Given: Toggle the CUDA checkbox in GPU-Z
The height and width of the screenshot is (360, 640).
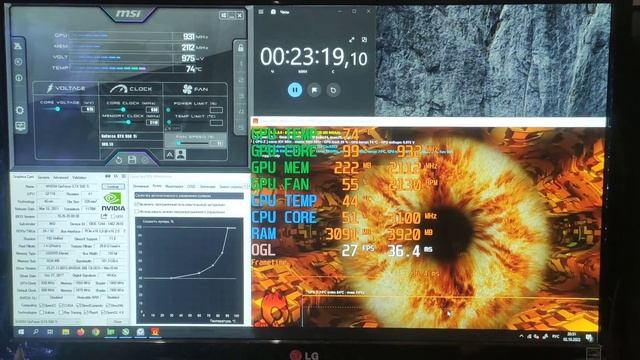Looking at the screenshot, I should pos(60,305).
